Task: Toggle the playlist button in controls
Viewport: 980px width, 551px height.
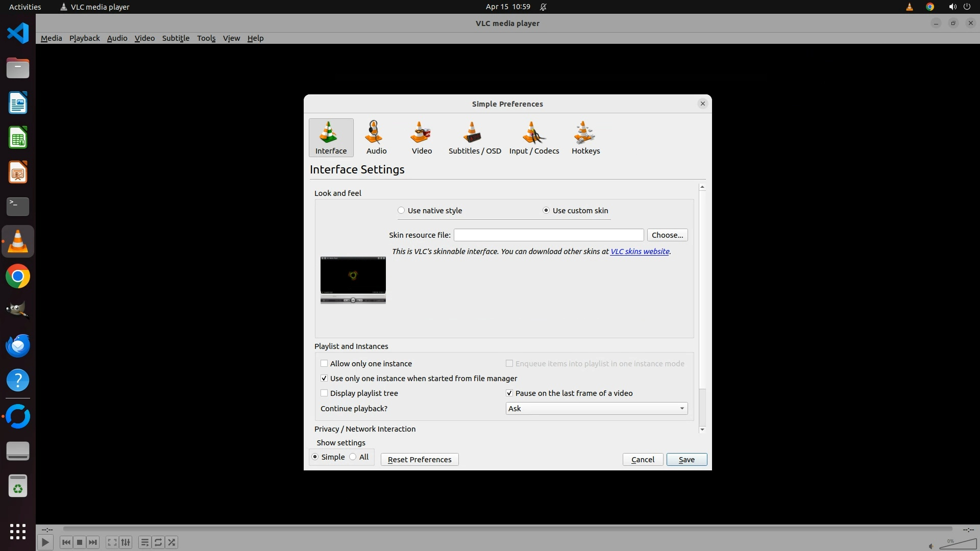Action: pos(144,542)
